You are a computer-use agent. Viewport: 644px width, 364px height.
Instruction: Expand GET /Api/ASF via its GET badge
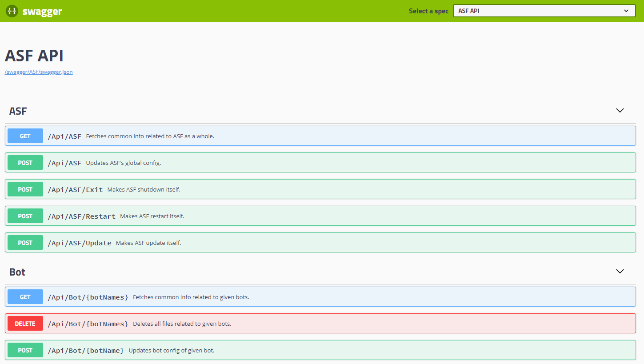25,136
